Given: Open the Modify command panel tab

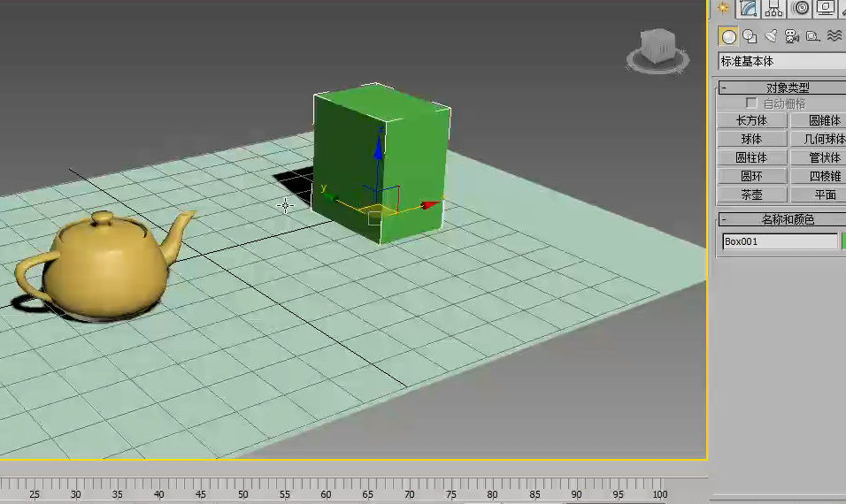Looking at the screenshot, I should [749, 8].
